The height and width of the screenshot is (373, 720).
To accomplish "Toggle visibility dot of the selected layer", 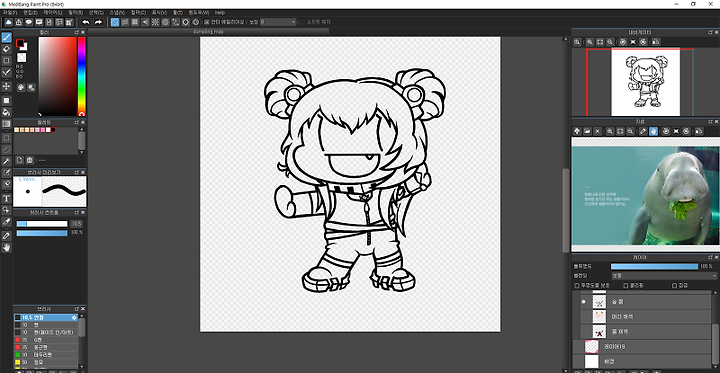I will tap(584, 302).
